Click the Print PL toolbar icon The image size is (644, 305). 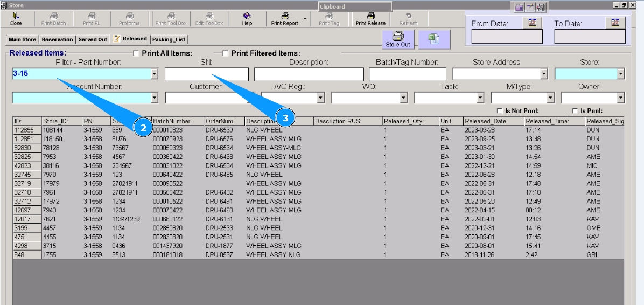(x=91, y=19)
